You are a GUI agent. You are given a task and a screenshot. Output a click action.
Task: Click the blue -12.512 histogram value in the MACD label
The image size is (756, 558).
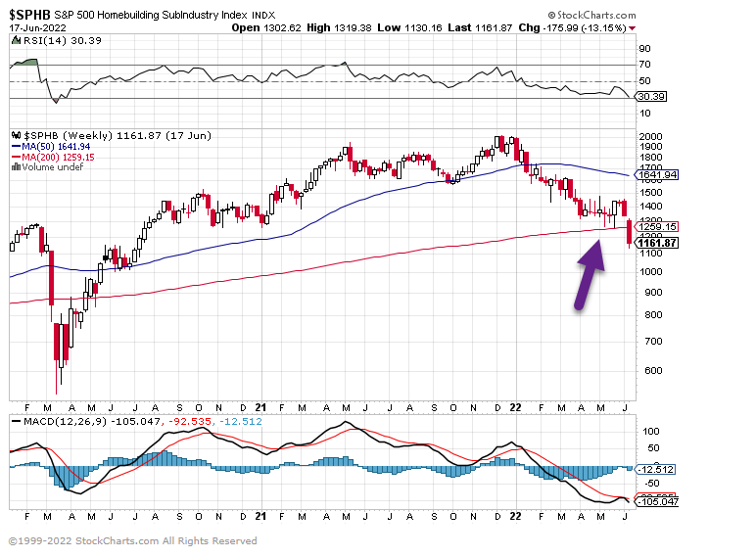[241, 422]
